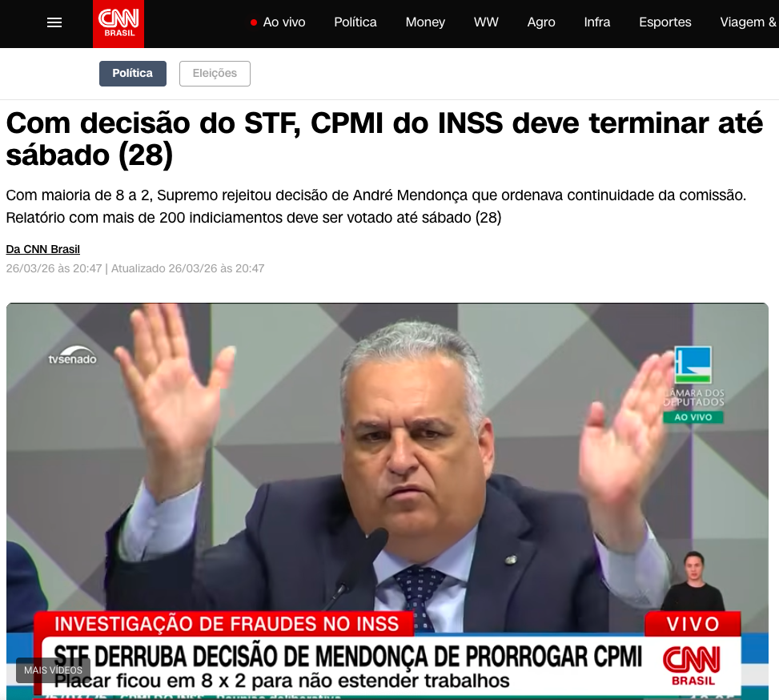Open the hamburger menu icon
779x700 pixels.
[54, 22]
